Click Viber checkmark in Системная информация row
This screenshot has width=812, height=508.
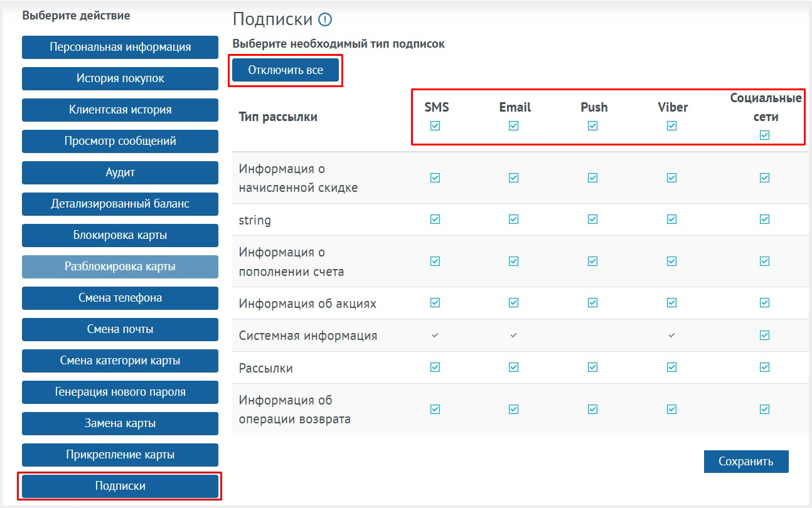tap(671, 336)
